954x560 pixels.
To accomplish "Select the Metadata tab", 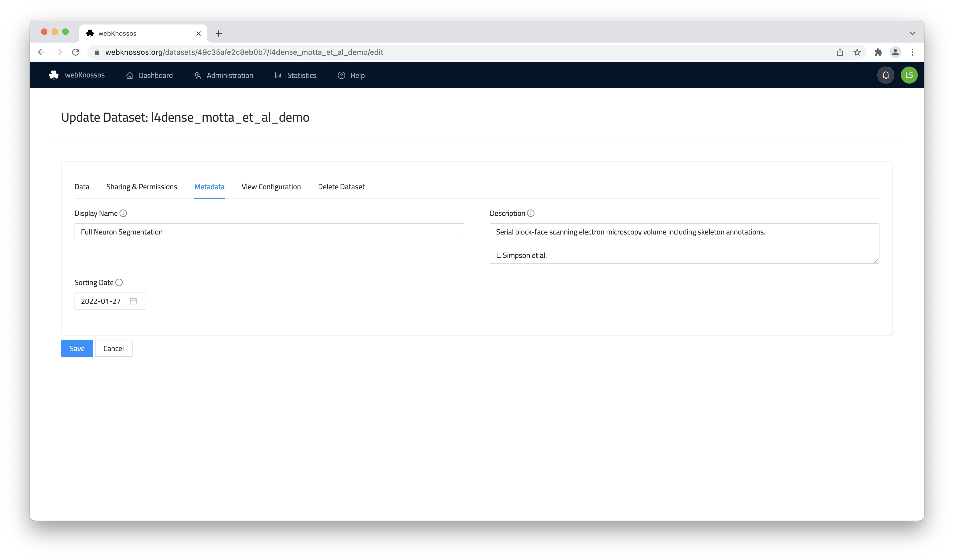I will [x=209, y=187].
